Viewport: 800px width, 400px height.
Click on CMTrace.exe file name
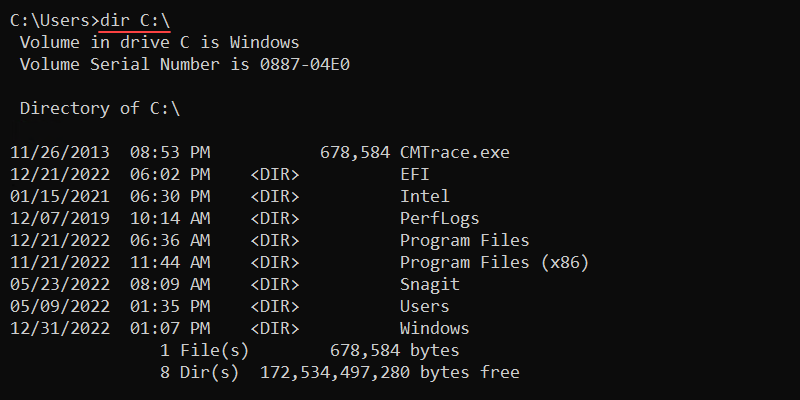(454, 153)
